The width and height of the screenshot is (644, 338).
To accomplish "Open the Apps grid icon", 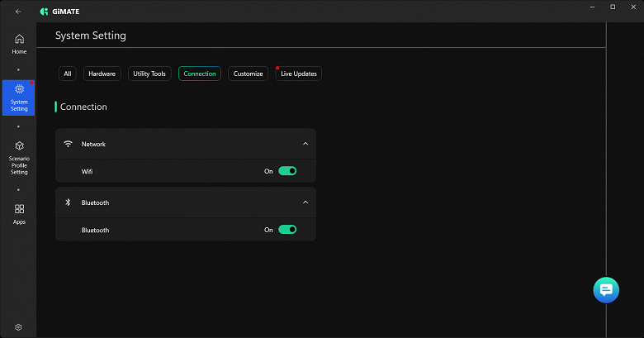I will pos(19,214).
